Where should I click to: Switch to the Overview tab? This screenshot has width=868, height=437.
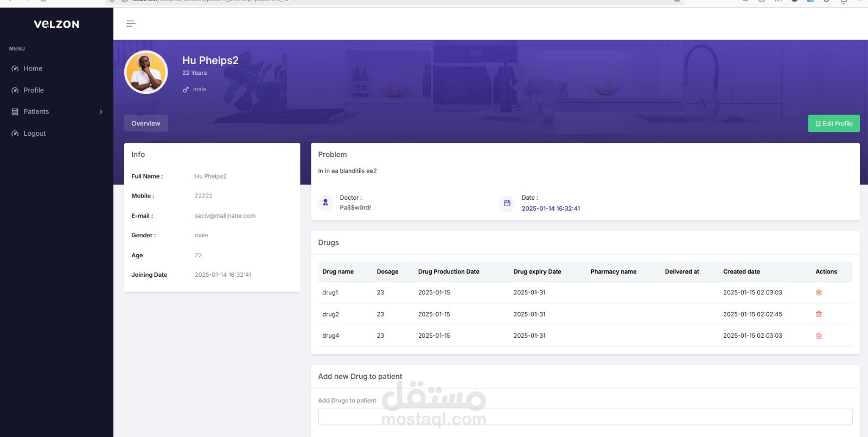pyautogui.click(x=146, y=123)
